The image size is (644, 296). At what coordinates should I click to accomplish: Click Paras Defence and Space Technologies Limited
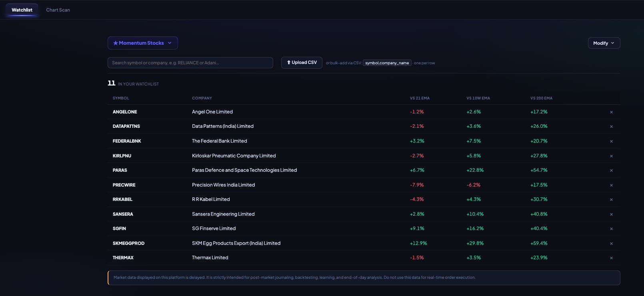point(244,170)
